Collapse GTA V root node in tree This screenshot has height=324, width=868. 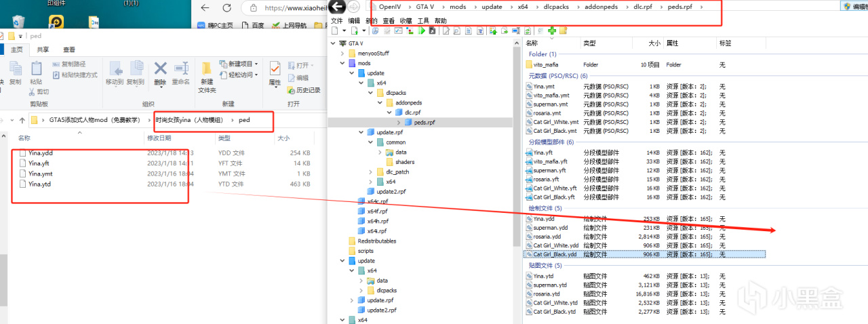click(332, 43)
